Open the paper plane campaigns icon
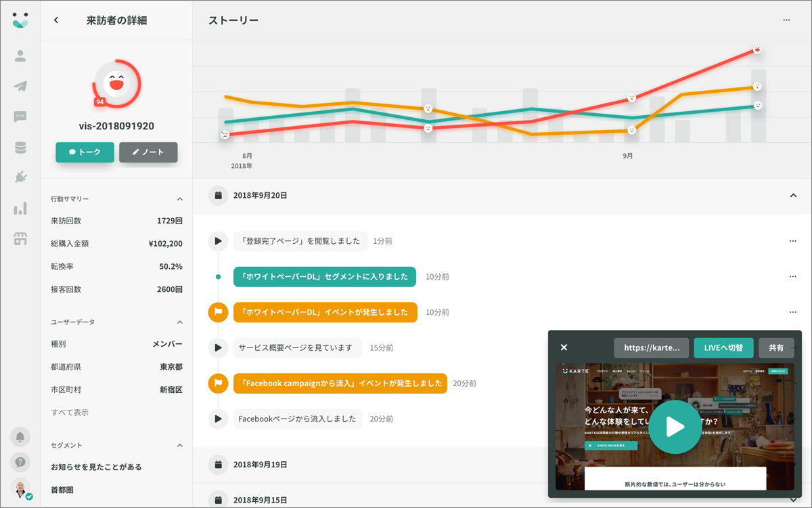 point(20,86)
